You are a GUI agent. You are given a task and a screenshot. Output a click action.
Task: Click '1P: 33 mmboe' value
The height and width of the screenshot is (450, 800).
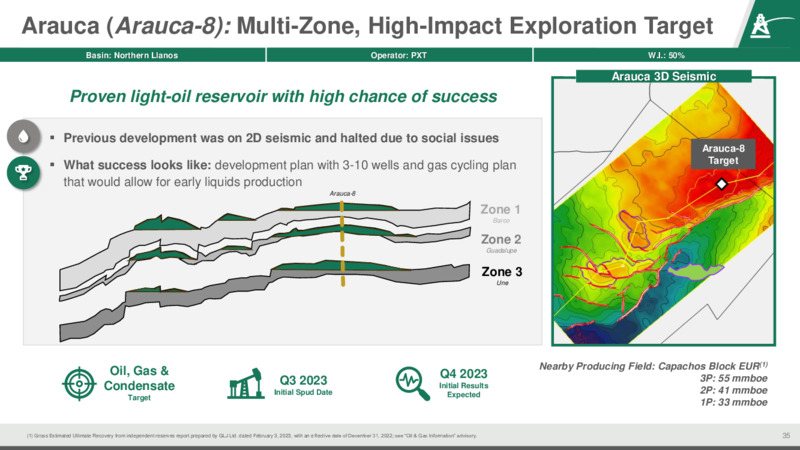pyautogui.click(x=734, y=403)
